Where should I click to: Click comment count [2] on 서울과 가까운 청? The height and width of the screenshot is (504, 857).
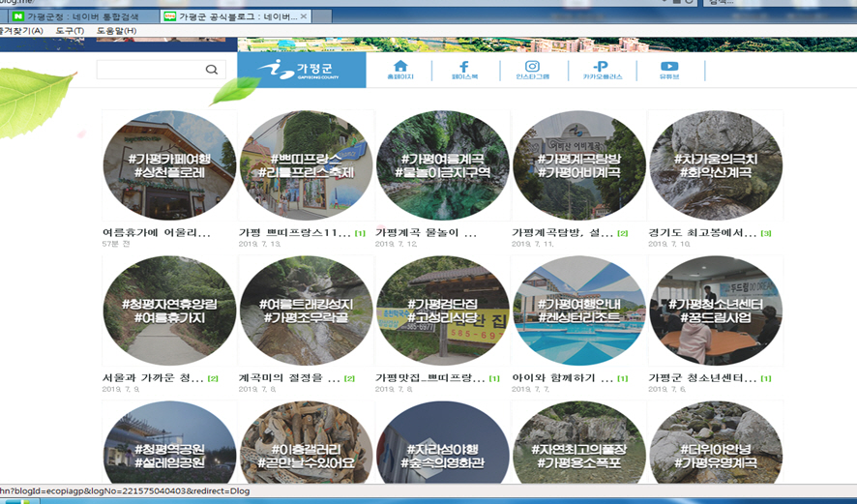pyautogui.click(x=213, y=378)
